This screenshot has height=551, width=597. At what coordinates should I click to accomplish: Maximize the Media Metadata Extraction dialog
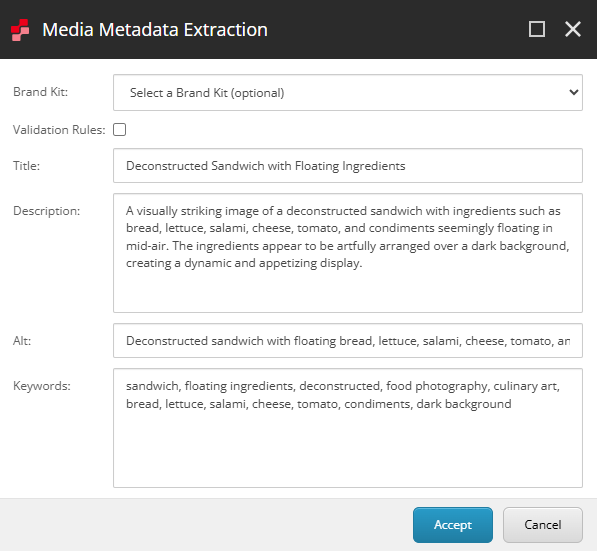(537, 29)
